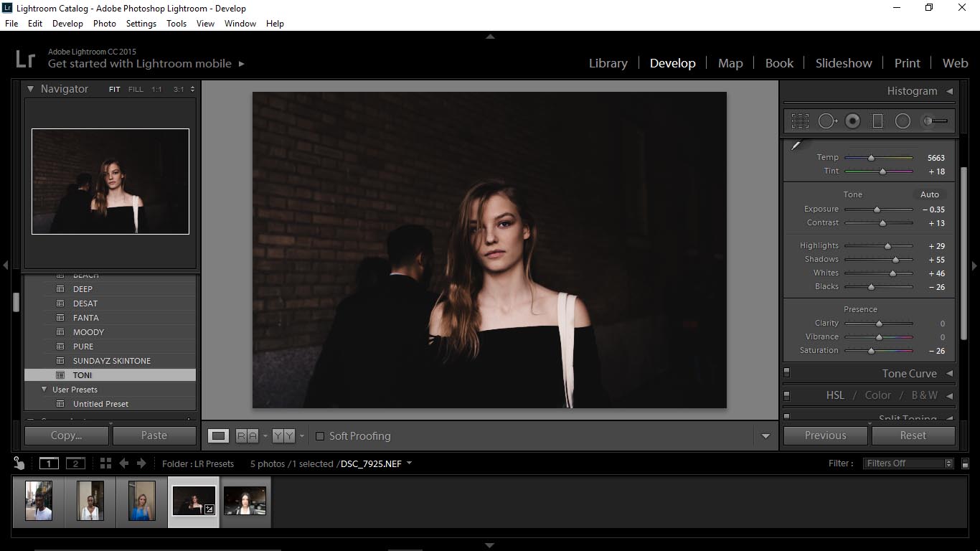The height and width of the screenshot is (551, 980).
Task: Click the Reset button
Action: (x=913, y=435)
